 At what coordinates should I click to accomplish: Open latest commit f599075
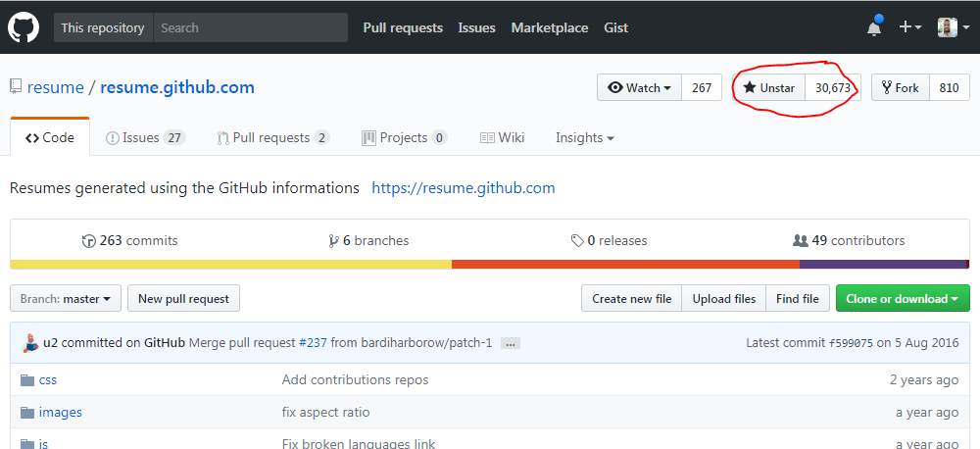(852, 343)
